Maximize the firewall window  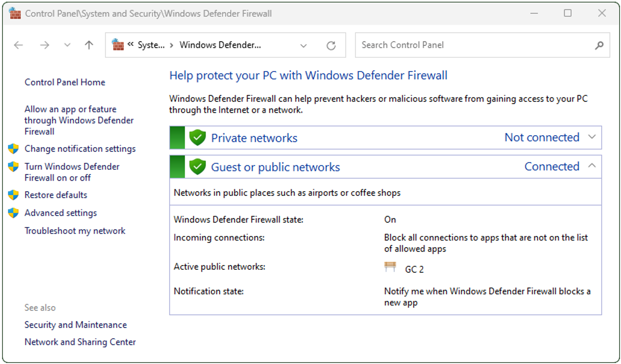pyautogui.click(x=568, y=13)
